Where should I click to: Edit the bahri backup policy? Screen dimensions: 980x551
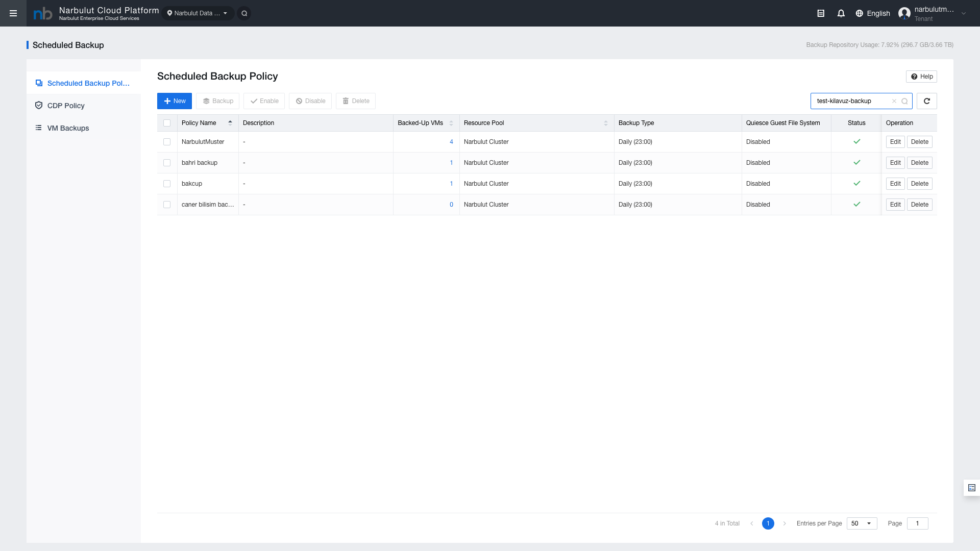point(895,163)
